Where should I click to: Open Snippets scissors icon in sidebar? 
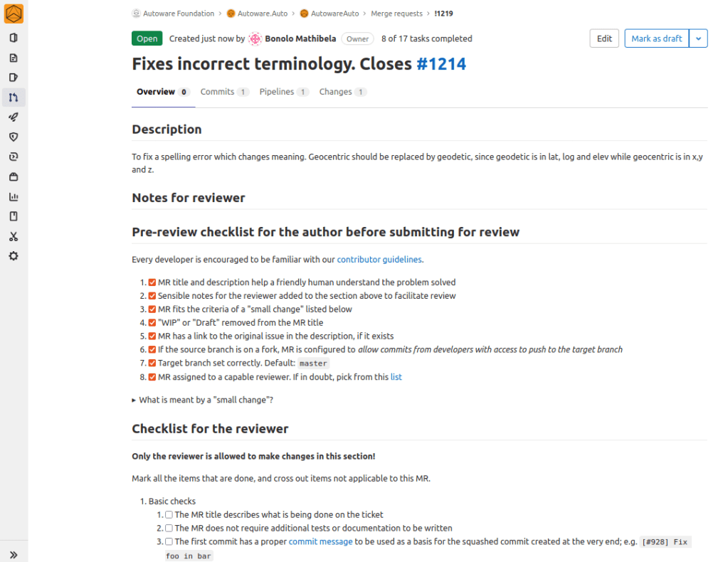tap(14, 237)
